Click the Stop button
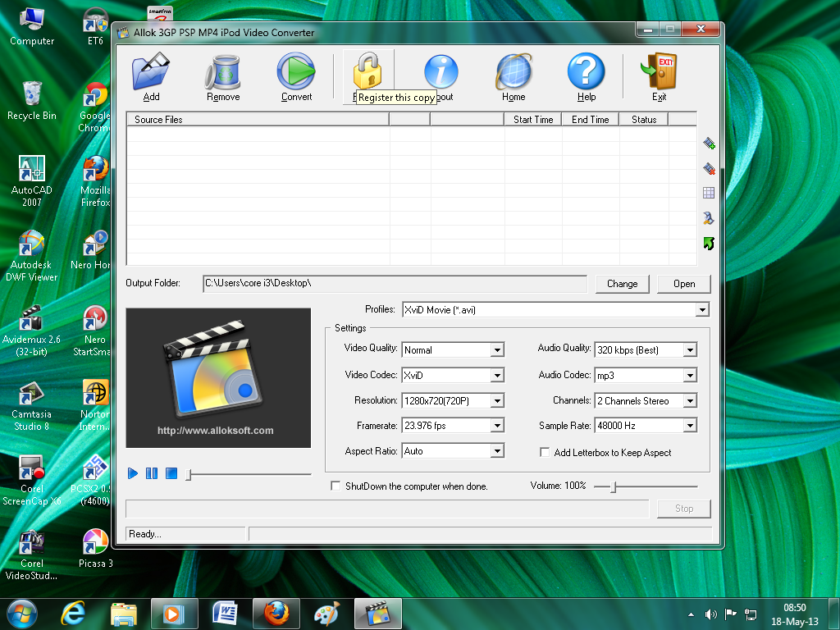Screen dimensions: 840x630 click(x=684, y=509)
